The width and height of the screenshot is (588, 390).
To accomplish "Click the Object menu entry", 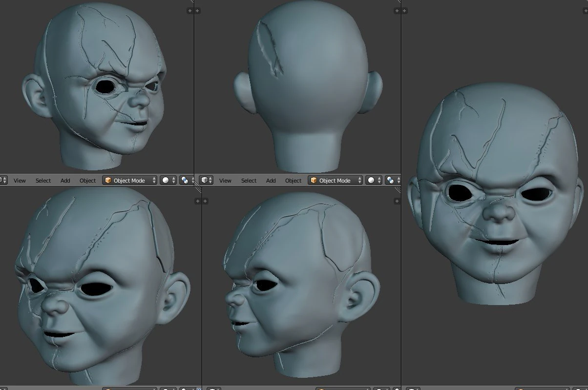I will pos(87,181).
